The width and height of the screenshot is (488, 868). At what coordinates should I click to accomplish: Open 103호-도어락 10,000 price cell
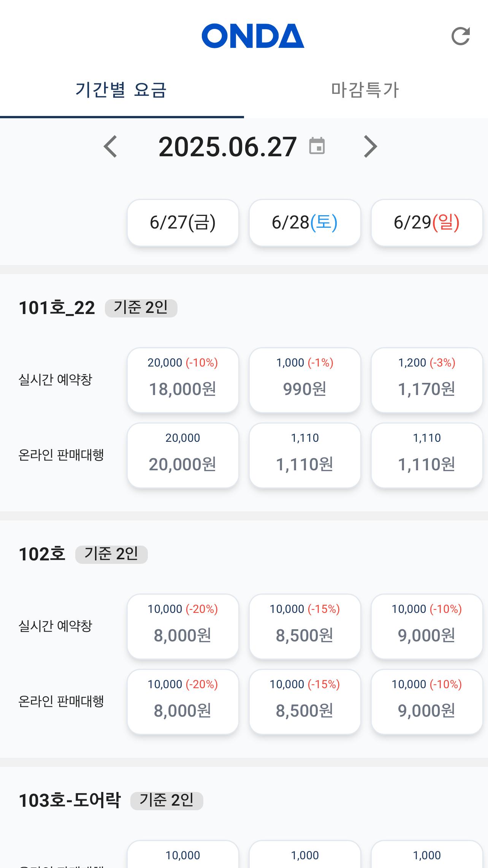tap(183, 855)
